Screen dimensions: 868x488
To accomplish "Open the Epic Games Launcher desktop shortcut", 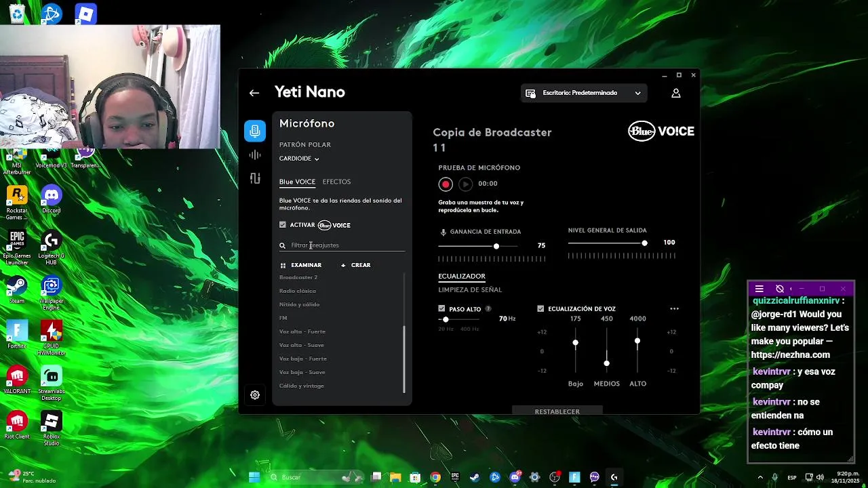I will [17, 247].
